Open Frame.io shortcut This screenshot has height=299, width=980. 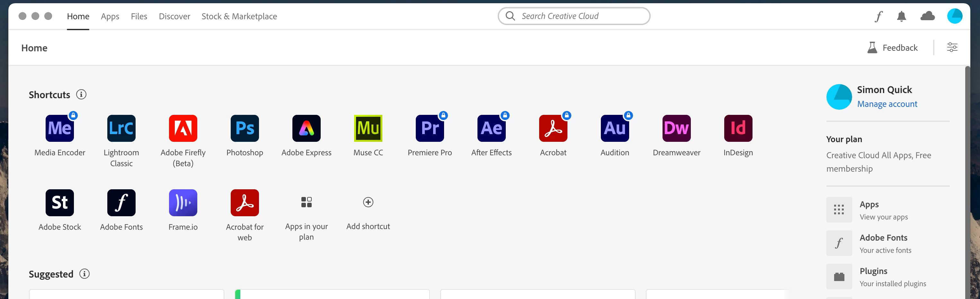coord(183,202)
